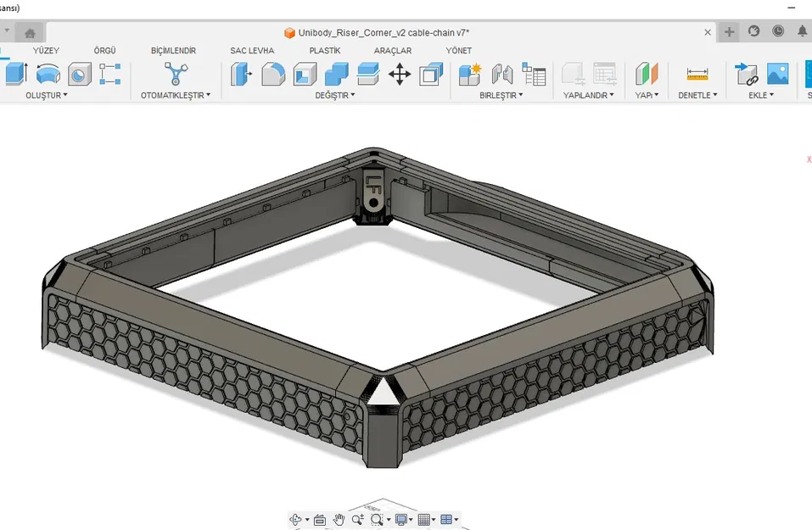Click the Viewports layout icon

click(445, 519)
